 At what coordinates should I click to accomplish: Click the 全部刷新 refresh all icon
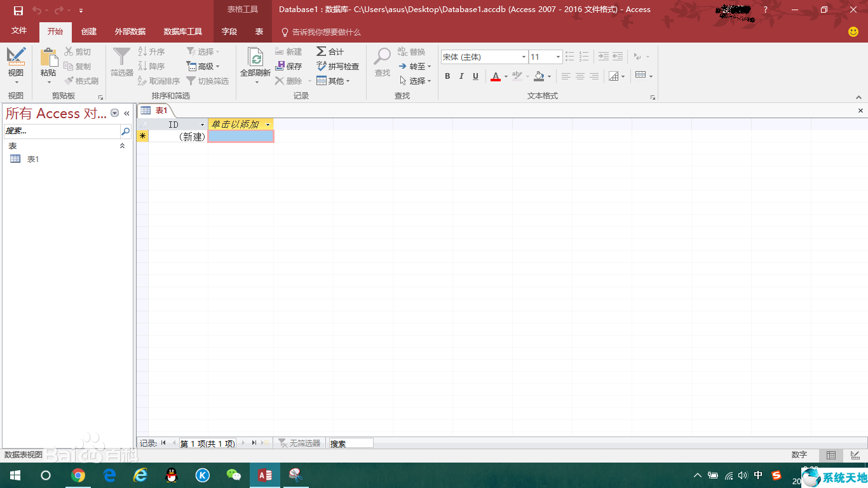[x=255, y=57]
